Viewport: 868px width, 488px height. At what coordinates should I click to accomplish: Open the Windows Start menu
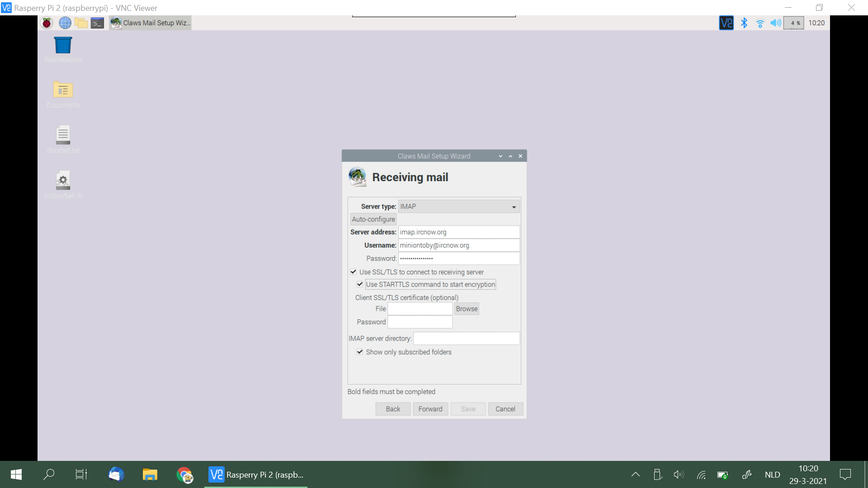tap(16, 474)
